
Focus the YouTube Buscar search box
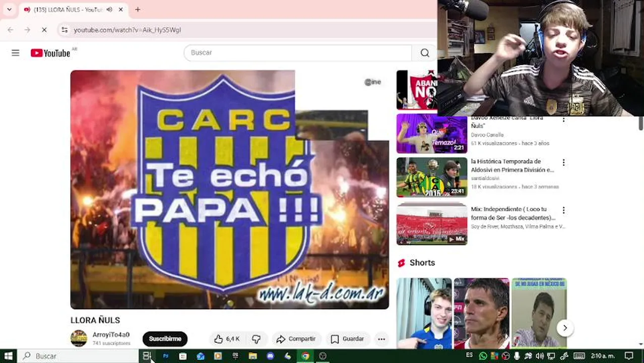(298, 52)
